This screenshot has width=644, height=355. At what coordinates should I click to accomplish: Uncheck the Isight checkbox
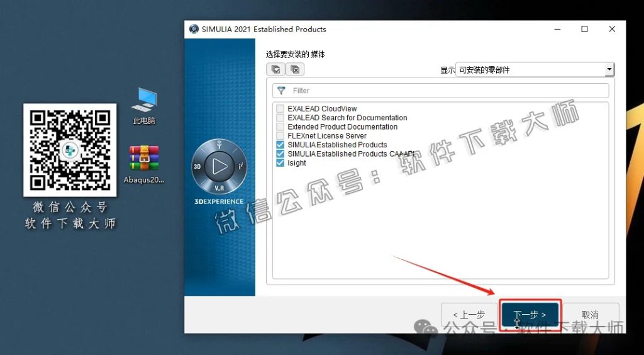(280, 162)
